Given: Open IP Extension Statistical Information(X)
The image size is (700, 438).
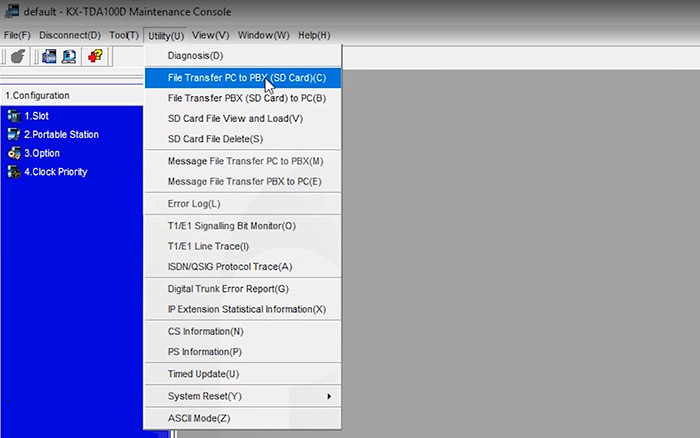Looking at the screenshot, I should pyautogui.click(x=243, y=309).
